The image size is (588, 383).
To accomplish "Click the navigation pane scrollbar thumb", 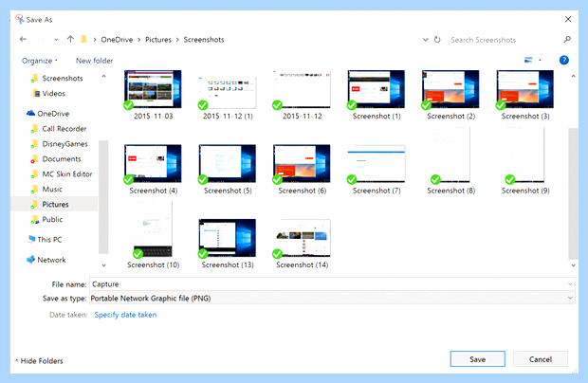I will [103, 197].
